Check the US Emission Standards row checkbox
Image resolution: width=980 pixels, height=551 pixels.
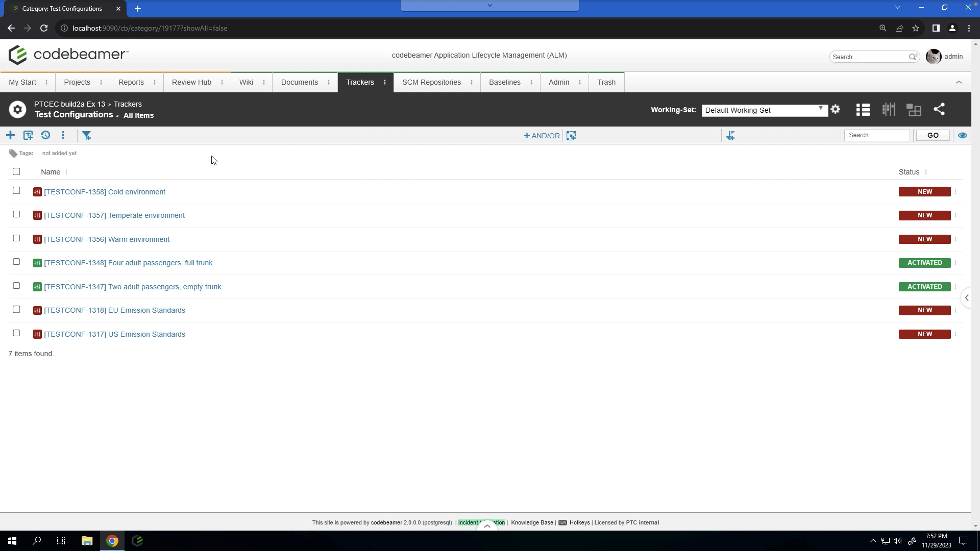pos(16,333)
